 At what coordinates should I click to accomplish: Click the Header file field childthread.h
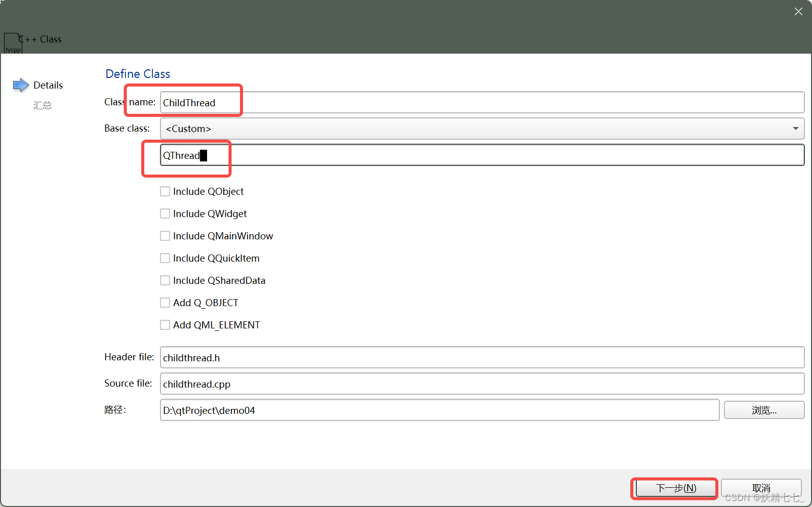pyautogui.click(x=482, y=357)
